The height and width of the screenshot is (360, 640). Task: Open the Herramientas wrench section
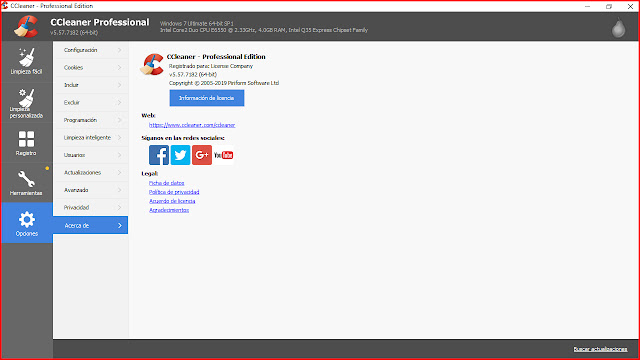click(27, 183)
